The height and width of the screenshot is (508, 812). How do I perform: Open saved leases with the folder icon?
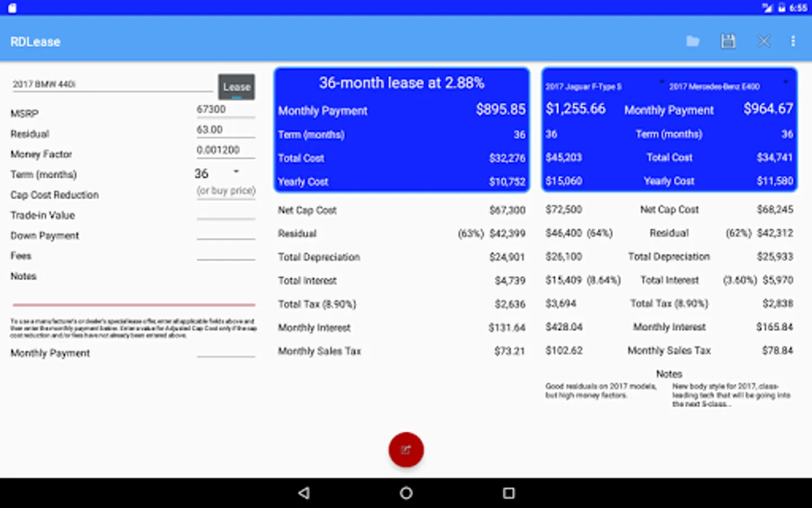[693, 41]
